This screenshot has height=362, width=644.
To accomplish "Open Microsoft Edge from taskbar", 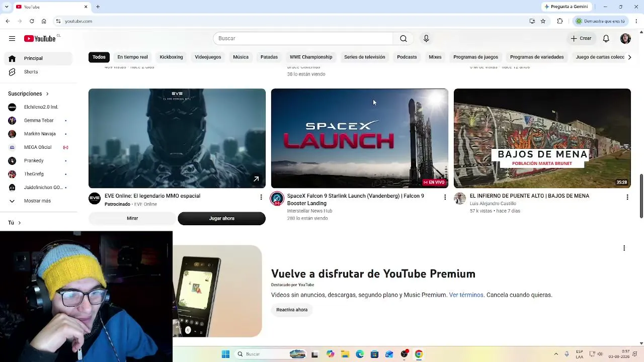I will pos(360,354).
